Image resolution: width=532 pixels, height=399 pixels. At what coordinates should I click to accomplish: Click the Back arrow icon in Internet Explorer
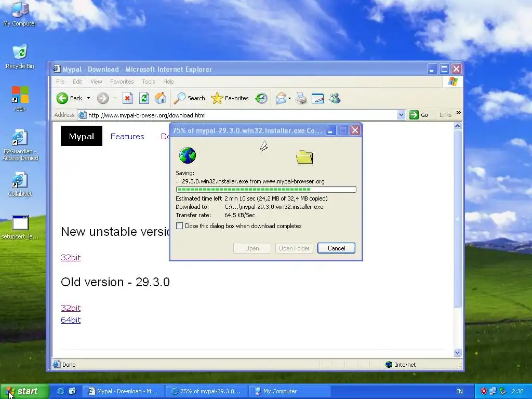pos(62,98)
